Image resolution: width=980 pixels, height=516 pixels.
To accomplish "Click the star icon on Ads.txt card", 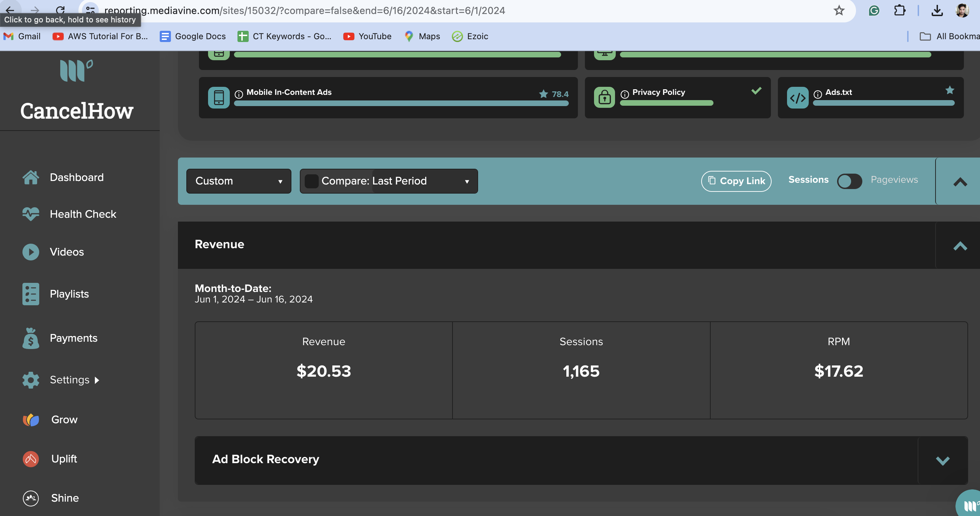I will [950, 90].
